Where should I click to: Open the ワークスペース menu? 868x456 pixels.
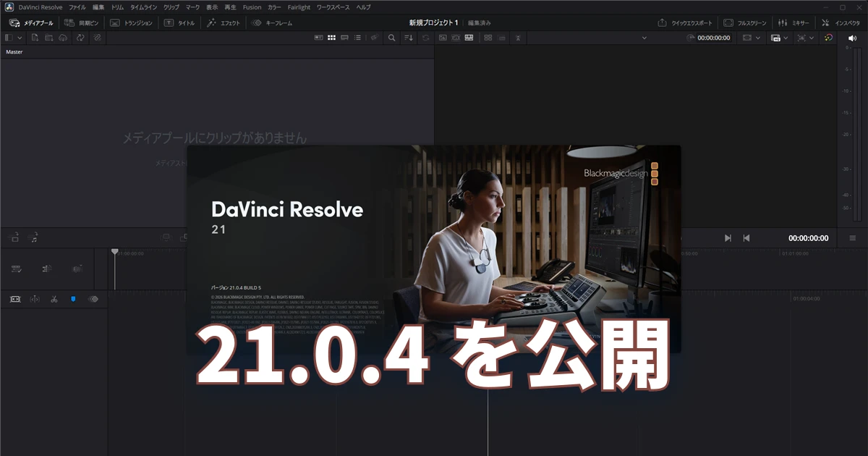(333, 7)
